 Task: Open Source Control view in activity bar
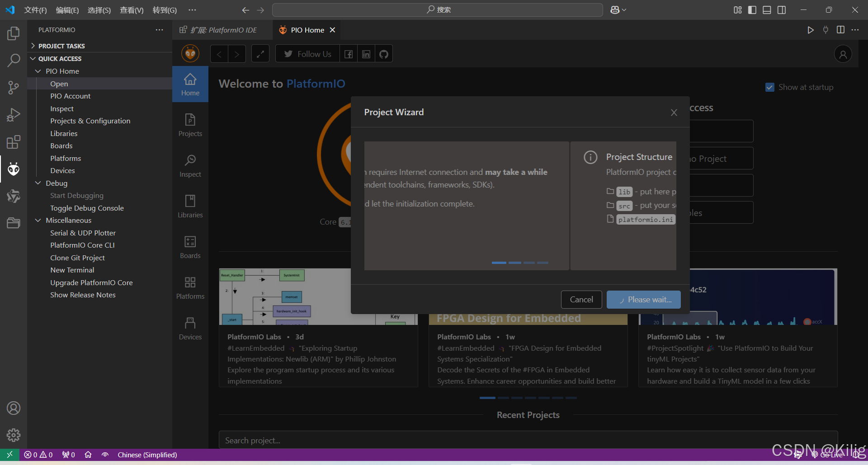tap(14, 88)
